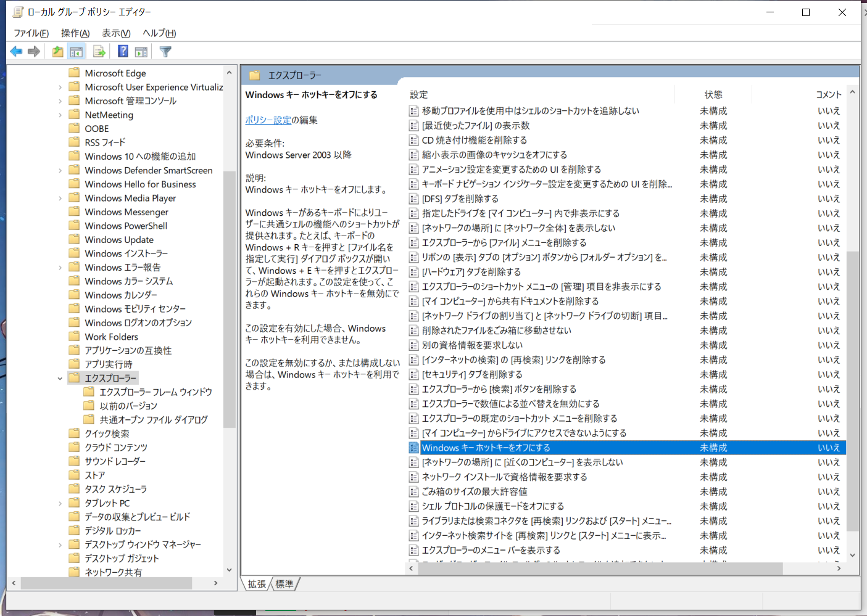Click the folder icon beside クイック検索

point(75,433)
